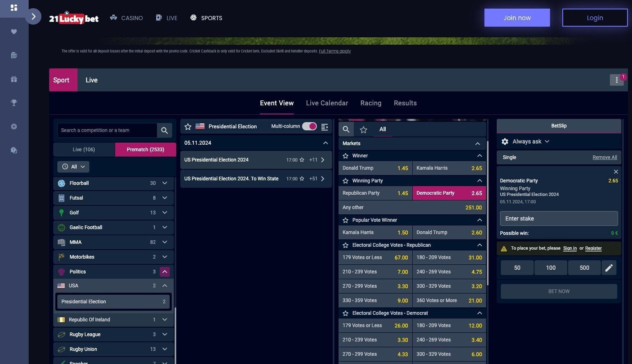This screenshot has width=632, height=364.
Task: Click the heart favorites icon in left sidebar
Action: point(14,32)
